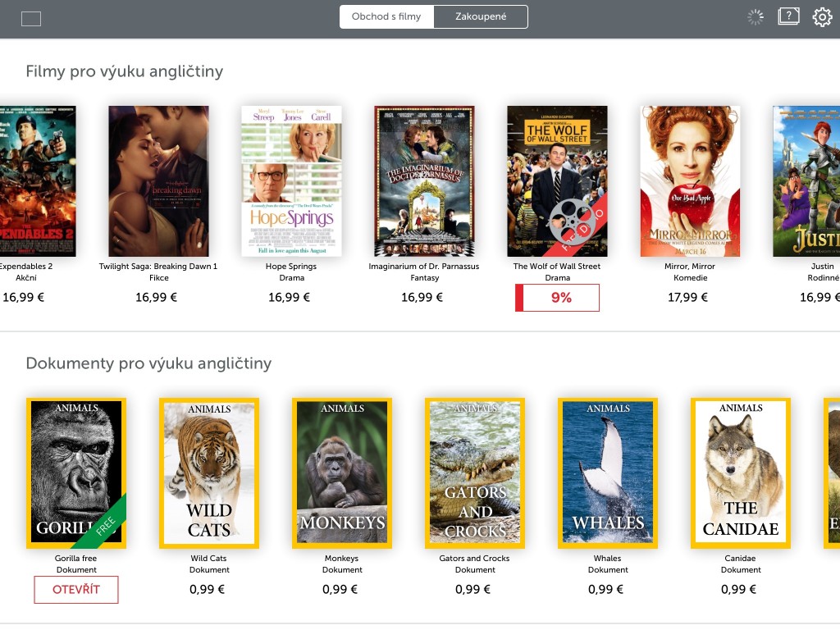Click the rectangle icon in top-left corner
The width and height of the screenshot is (840, 630).
[31, 19]
